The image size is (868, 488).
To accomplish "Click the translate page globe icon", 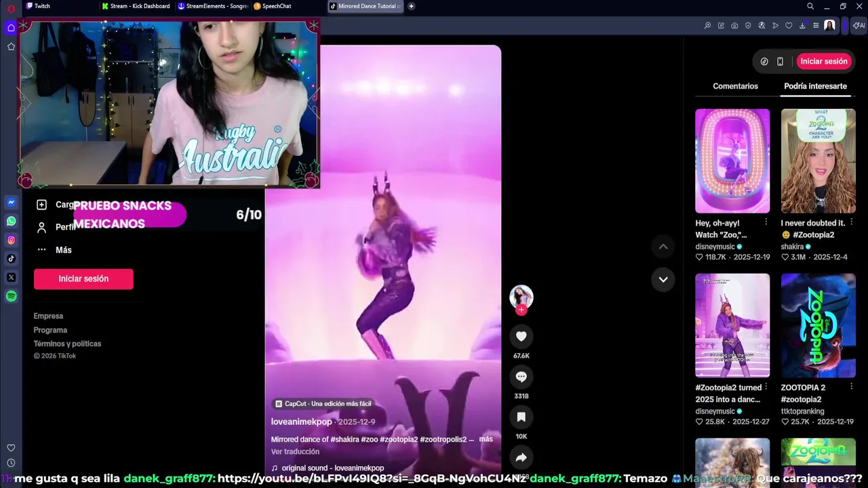I will pyautogui.click(x=762, y=26).
